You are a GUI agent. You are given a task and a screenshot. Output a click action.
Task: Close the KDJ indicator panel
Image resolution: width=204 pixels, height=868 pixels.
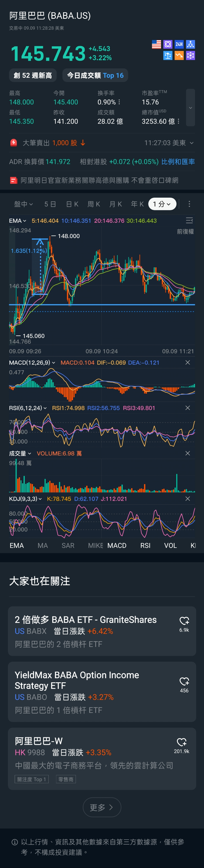coord(187,499)
